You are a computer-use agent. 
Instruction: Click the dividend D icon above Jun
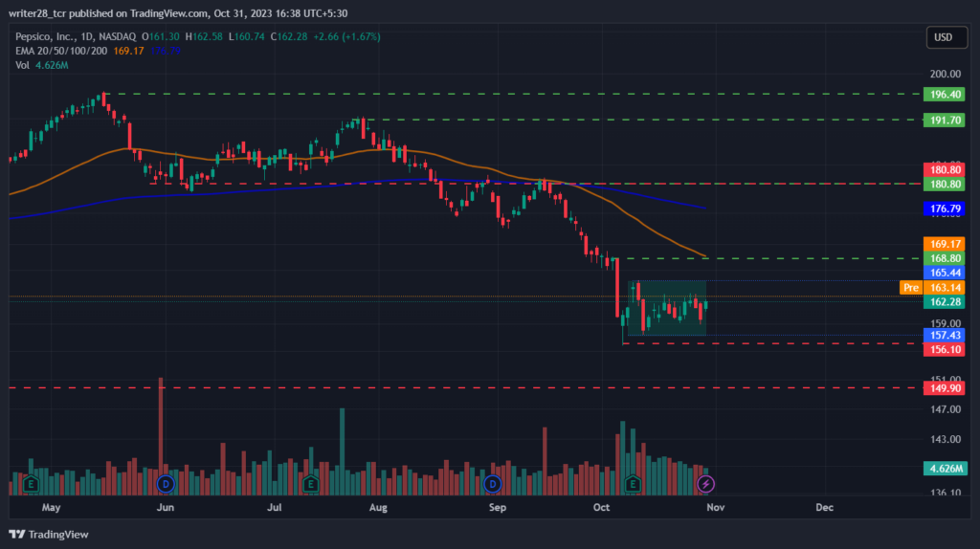click(x=166, y=484)
